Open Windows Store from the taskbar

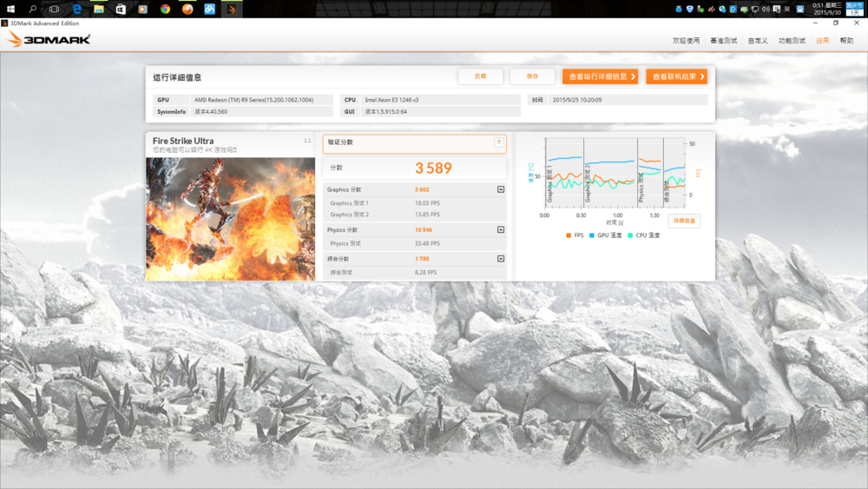click(x=121, y=9)
